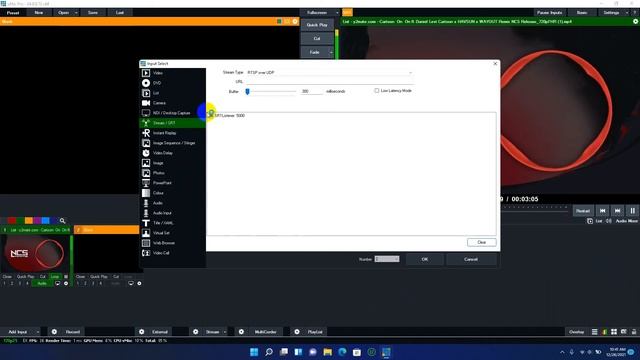
Task: Open MultiCorder settings gear icon
Action: pos(241,332)
